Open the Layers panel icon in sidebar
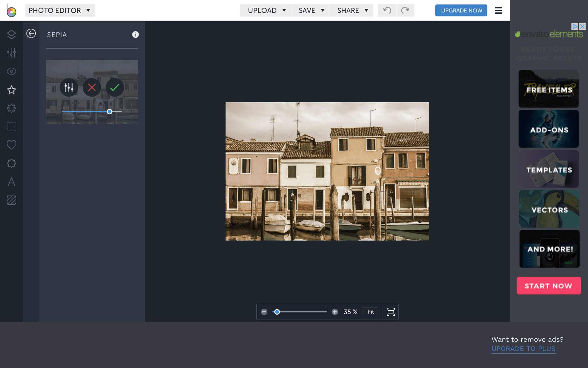 coord(11,34)
